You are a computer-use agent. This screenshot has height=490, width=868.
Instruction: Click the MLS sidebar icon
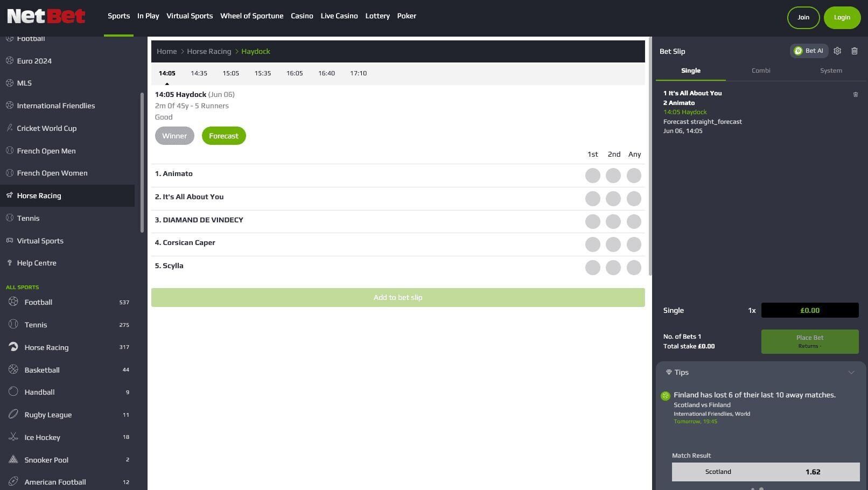10,83
